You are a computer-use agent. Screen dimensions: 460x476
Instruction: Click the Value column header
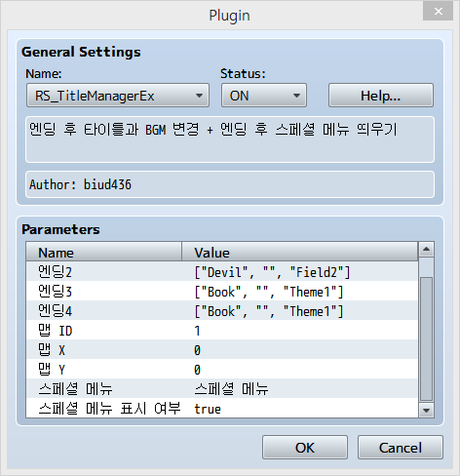pyautogui.click(x=300, y=252)
